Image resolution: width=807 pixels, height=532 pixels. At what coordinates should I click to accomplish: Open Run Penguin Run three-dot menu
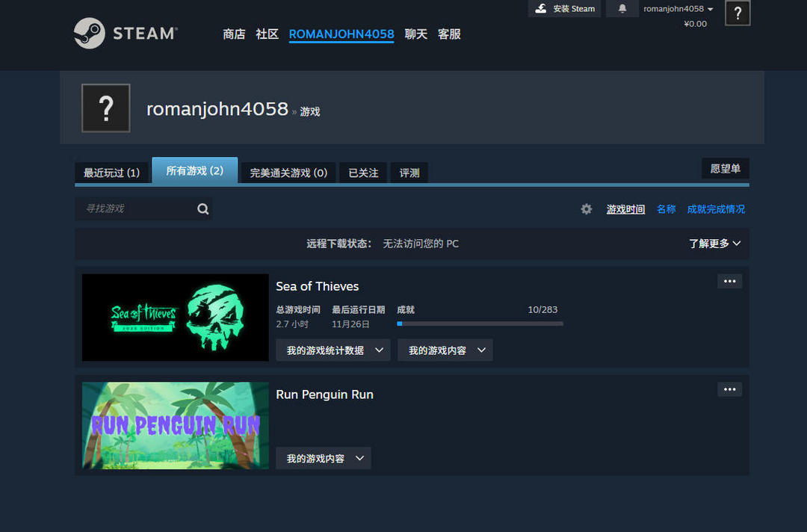(x=729, y=389)
